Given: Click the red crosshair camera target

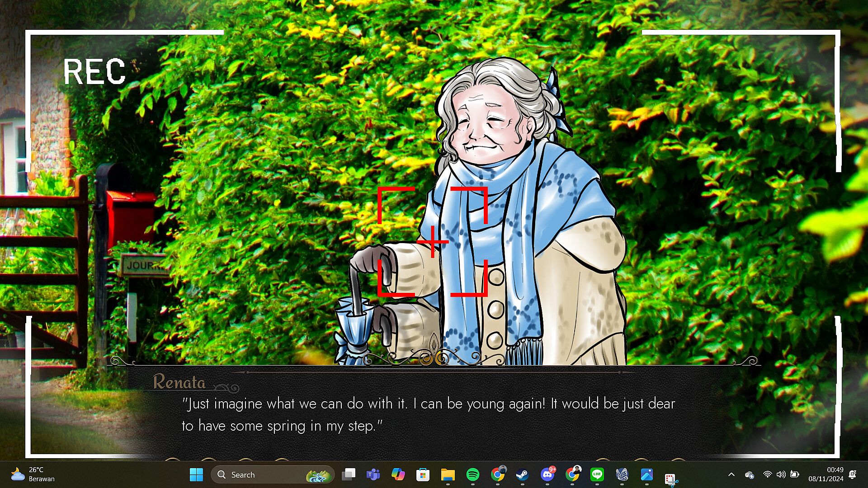Looking at the screenshot, I should click(x=433, y=242).
